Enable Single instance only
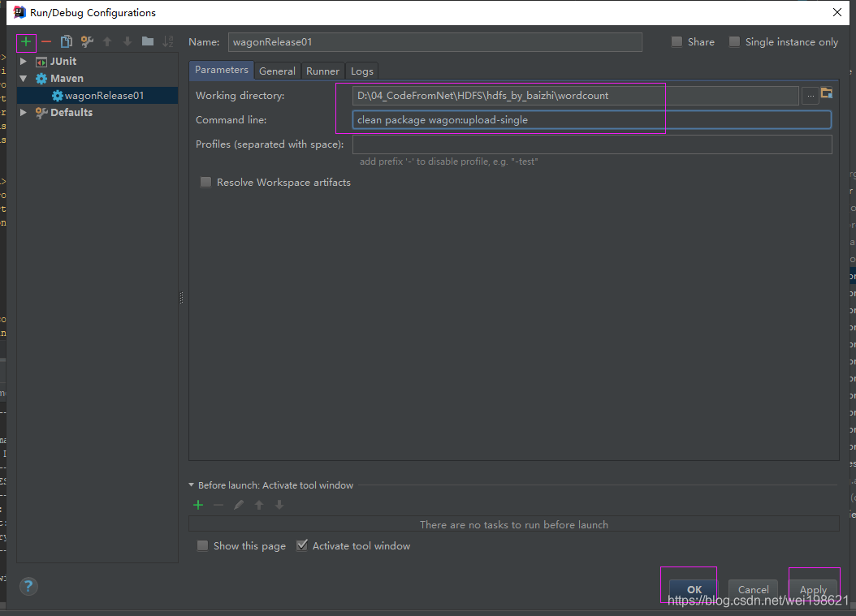The width and height of the screenshot is (856, 616). (x=735, y=42)
